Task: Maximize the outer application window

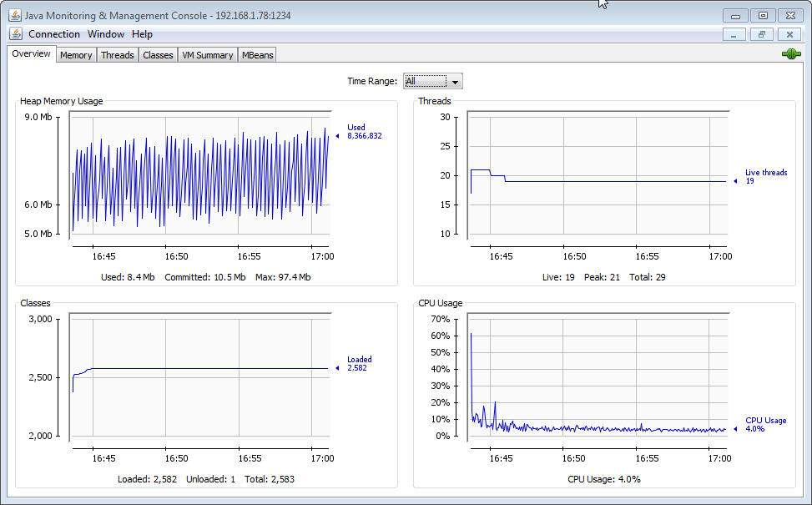Action: tap(762, 15)
